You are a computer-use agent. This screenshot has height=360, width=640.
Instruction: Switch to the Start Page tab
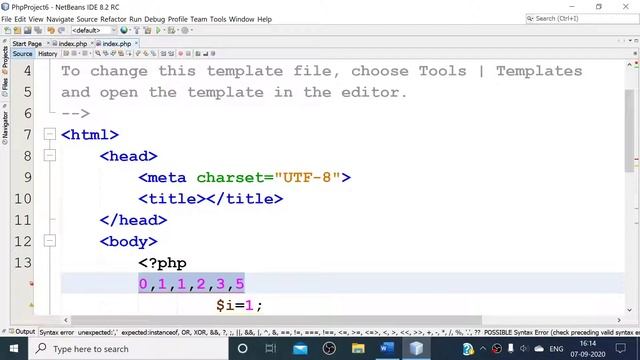tap(27, 44)
